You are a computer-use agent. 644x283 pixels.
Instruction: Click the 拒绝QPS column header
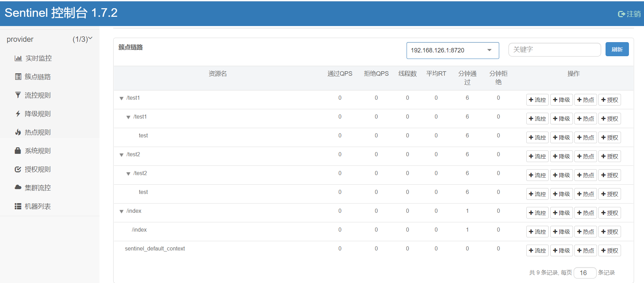pos(376,74)
